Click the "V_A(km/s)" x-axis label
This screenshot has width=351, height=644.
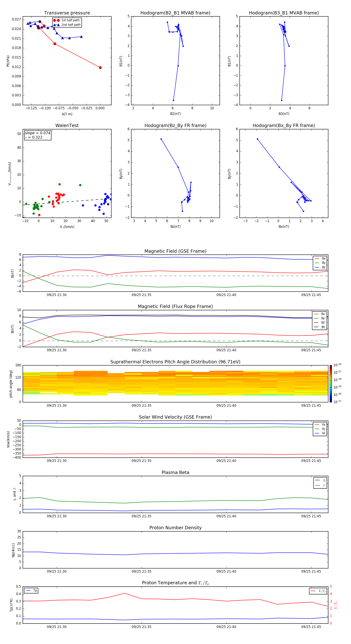coord(67,227)
